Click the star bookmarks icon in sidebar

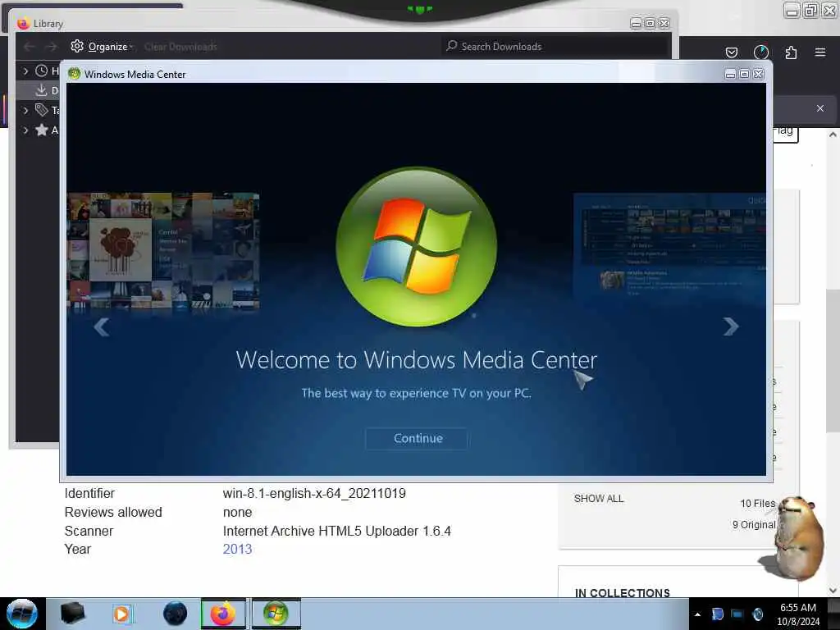click(41, 130)
